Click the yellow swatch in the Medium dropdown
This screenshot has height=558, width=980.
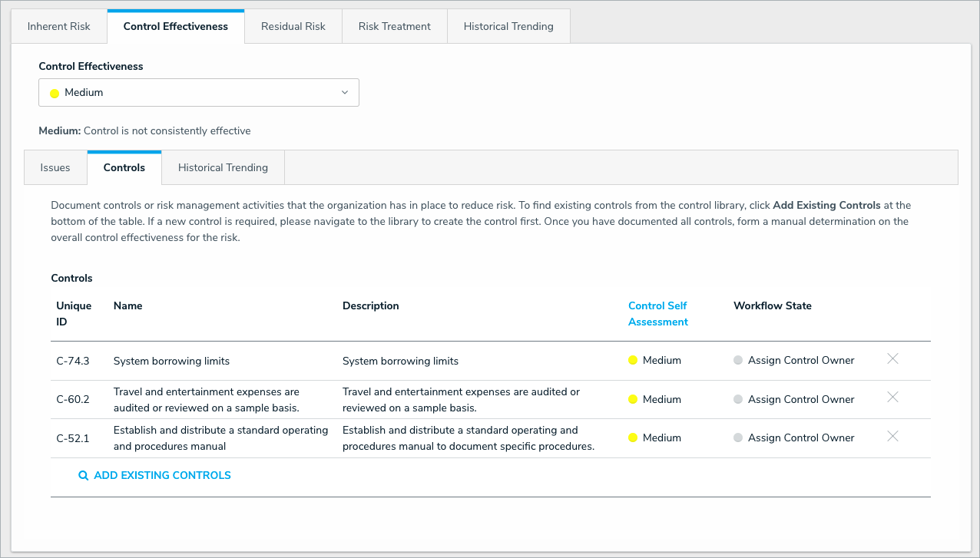[55, 94]
